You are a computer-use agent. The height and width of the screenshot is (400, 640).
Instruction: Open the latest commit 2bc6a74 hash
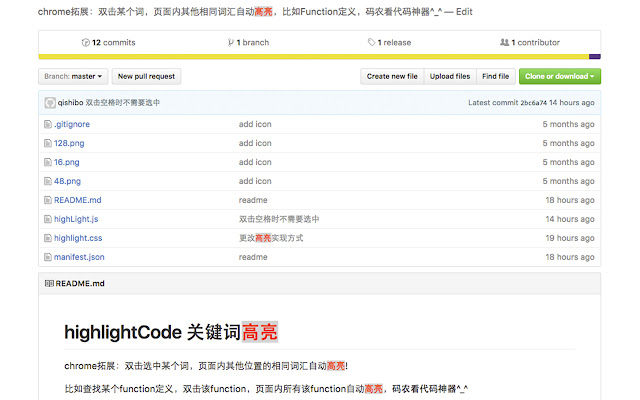click(533, 103)
